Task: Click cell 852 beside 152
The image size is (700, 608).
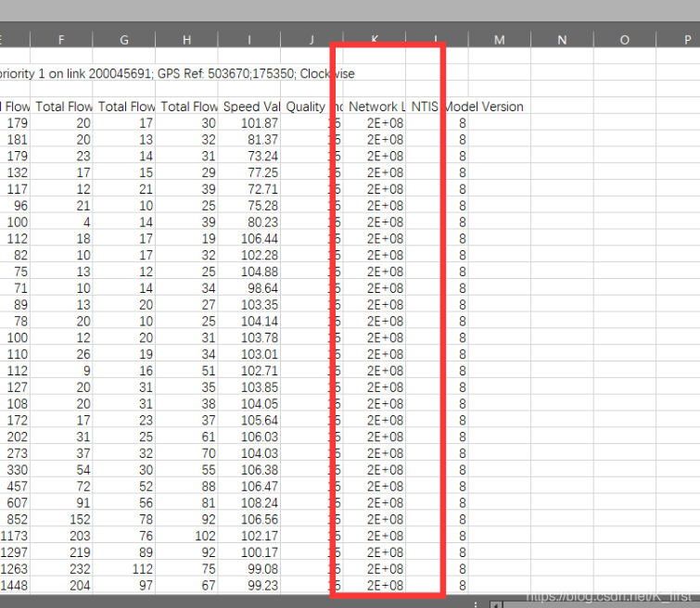Action: pyautogui.click(x=15, y=519)
